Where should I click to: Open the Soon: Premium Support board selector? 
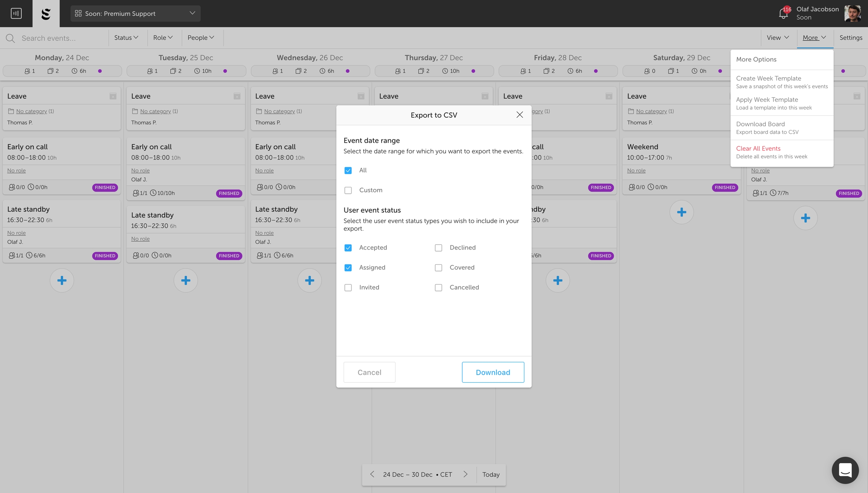pos(135,14)
